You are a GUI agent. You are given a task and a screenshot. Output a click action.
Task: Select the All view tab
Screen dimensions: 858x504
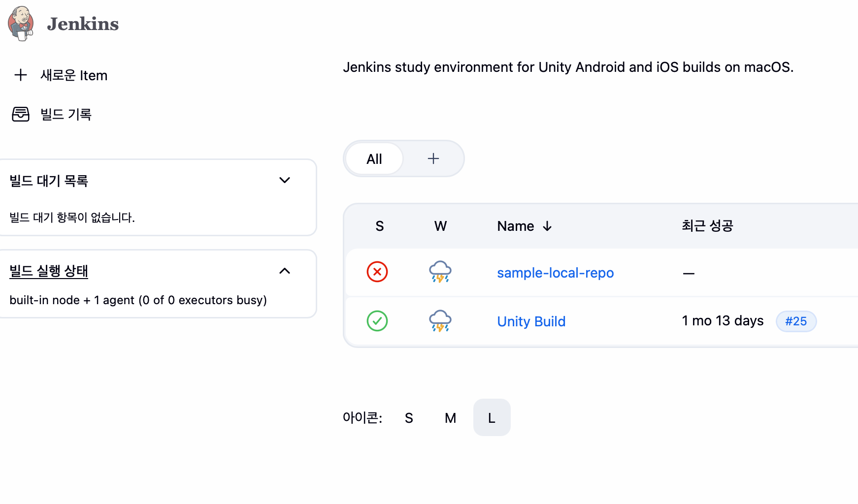click(374, 159)
